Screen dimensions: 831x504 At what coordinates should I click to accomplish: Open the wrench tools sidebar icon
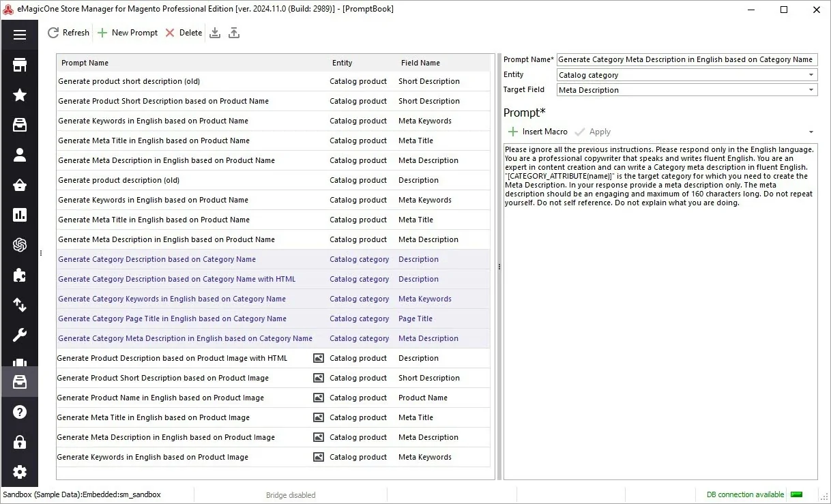coord(19,335)
